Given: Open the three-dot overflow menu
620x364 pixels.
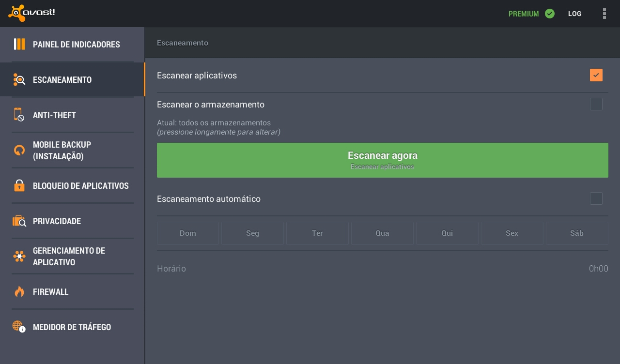Looking at the screenshot, I should pos(604,14).
